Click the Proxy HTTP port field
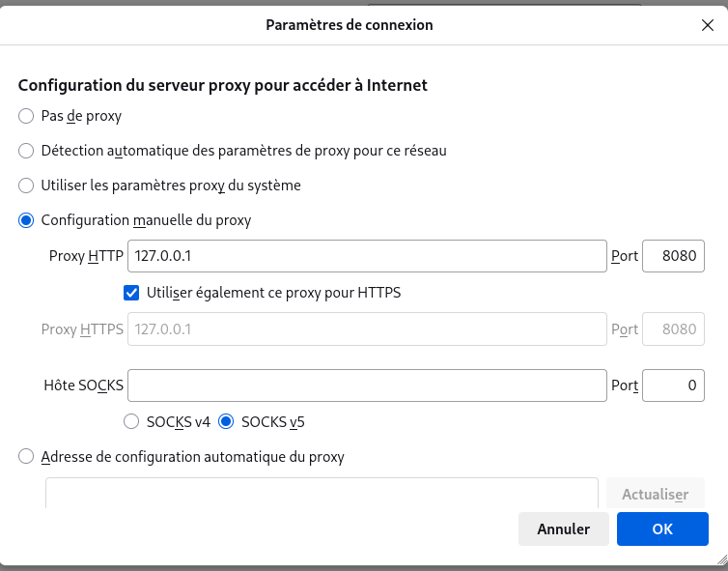 (673, 256)
